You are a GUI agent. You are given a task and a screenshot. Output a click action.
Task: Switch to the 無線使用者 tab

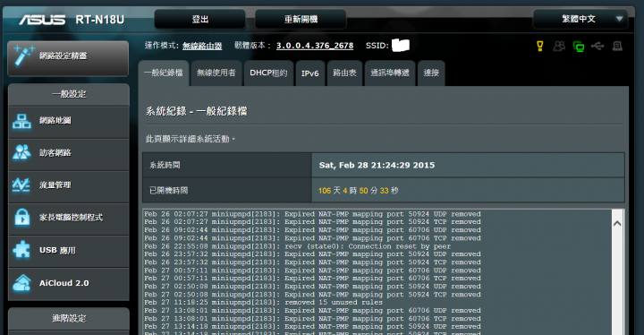click(x=216, y=73)
